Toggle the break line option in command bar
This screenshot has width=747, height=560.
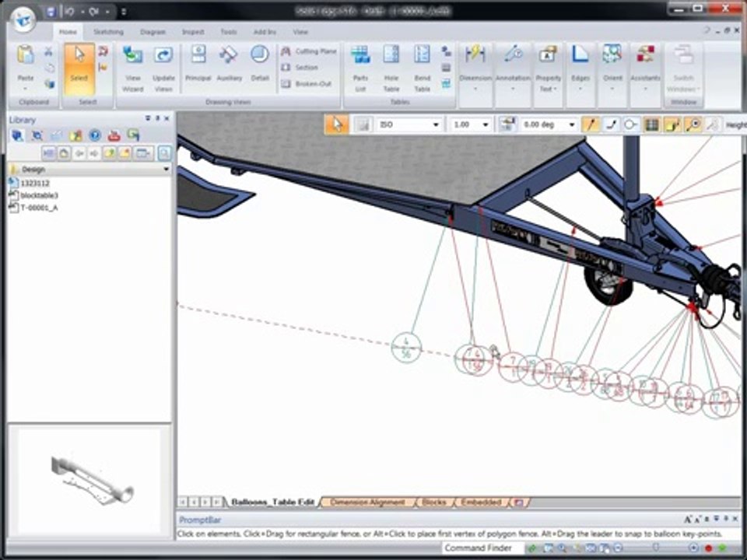coord(612,124)
